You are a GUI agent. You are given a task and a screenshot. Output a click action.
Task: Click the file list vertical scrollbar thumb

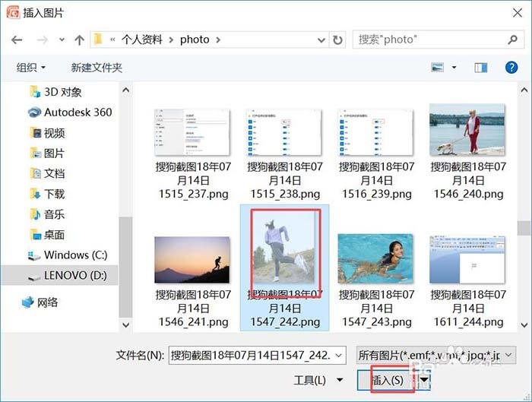tap(524, 228)
